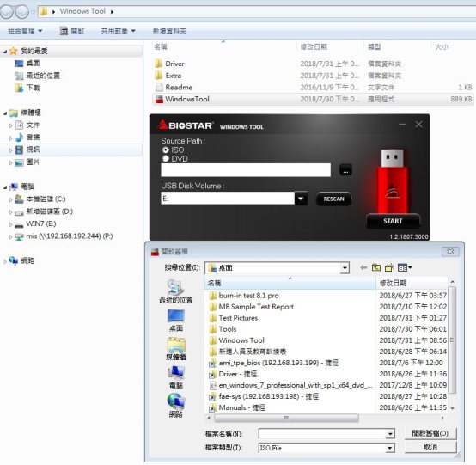Sort by the 修改日期 column in Explorer

[x=314, y=46]
